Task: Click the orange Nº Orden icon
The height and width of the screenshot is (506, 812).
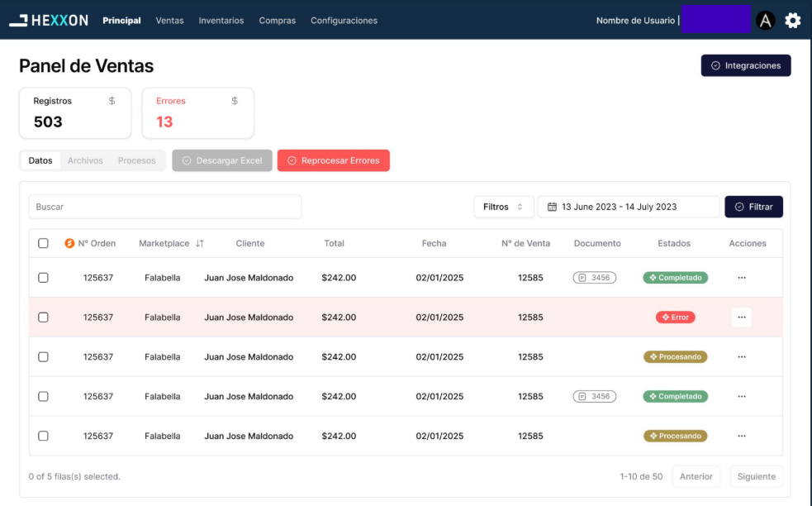Action: [69, 244]
